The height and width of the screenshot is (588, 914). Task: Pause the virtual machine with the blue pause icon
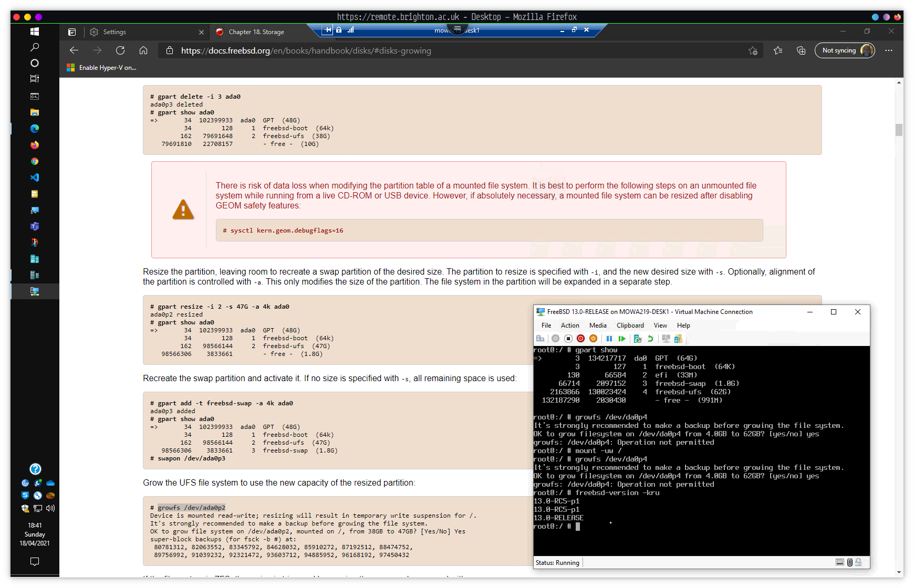tap(609, 339)
